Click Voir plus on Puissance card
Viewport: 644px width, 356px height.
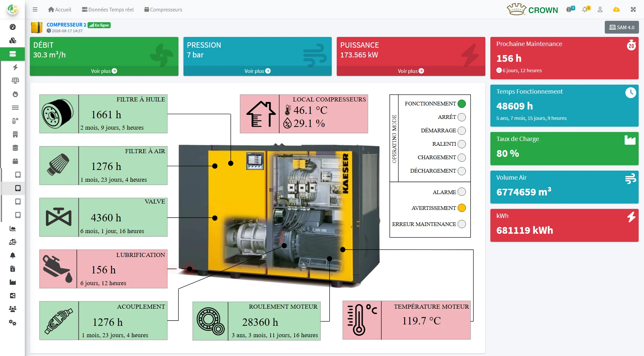(411, 71)
